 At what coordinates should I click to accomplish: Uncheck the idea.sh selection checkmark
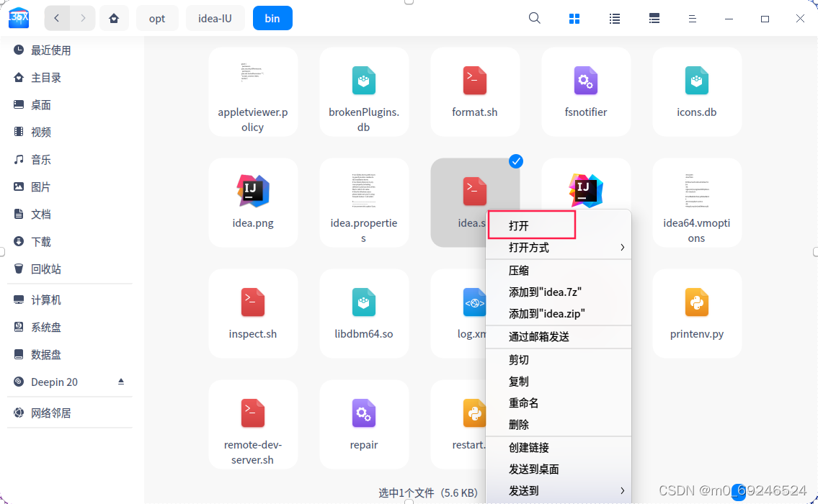coord(516,161)
